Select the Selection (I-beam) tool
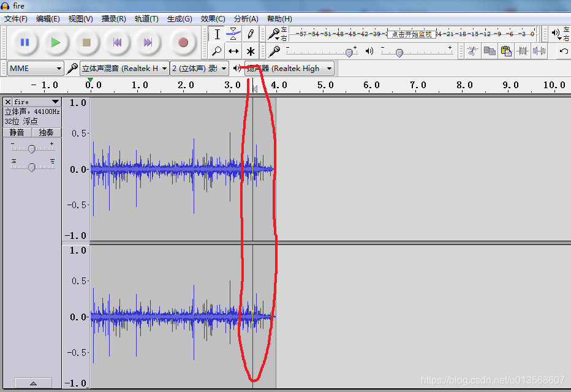Screen dimensions: 571x392 coord(217,34)
